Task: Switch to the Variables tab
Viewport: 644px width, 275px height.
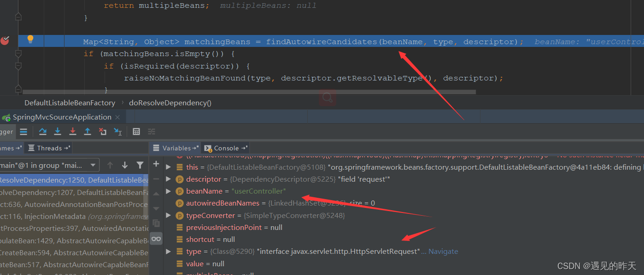Action: [176, 148]
